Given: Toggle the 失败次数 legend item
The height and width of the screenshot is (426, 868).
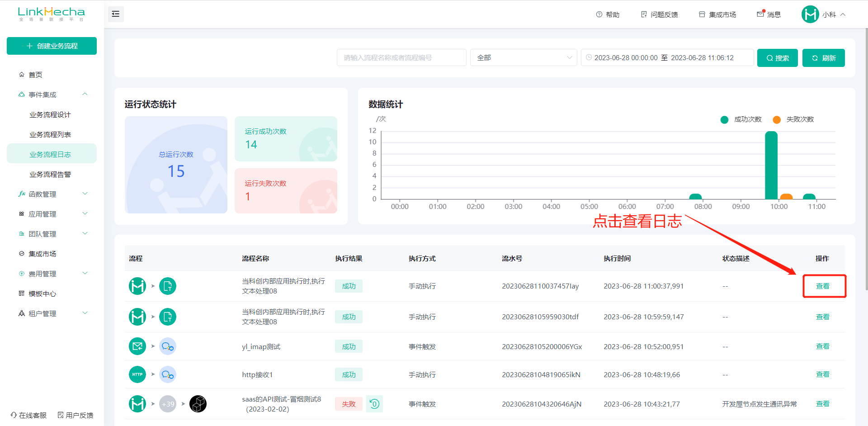Looking at the screenshot, I should (793, 119).
